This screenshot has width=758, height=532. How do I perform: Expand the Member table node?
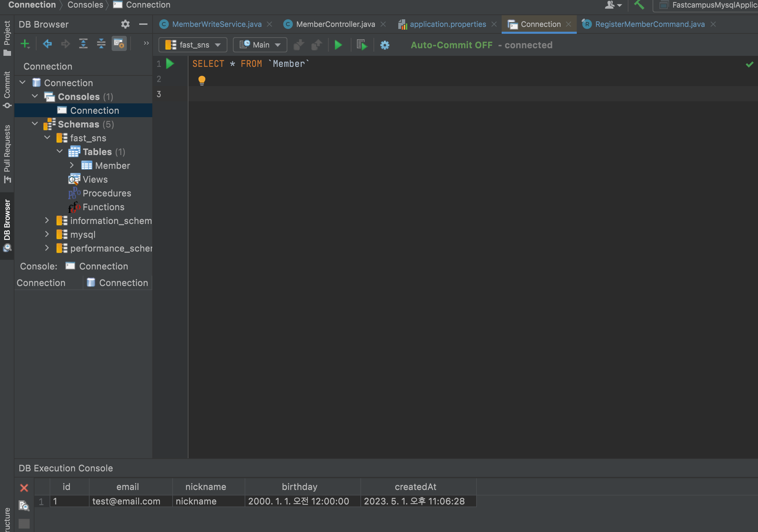point(72,165)
